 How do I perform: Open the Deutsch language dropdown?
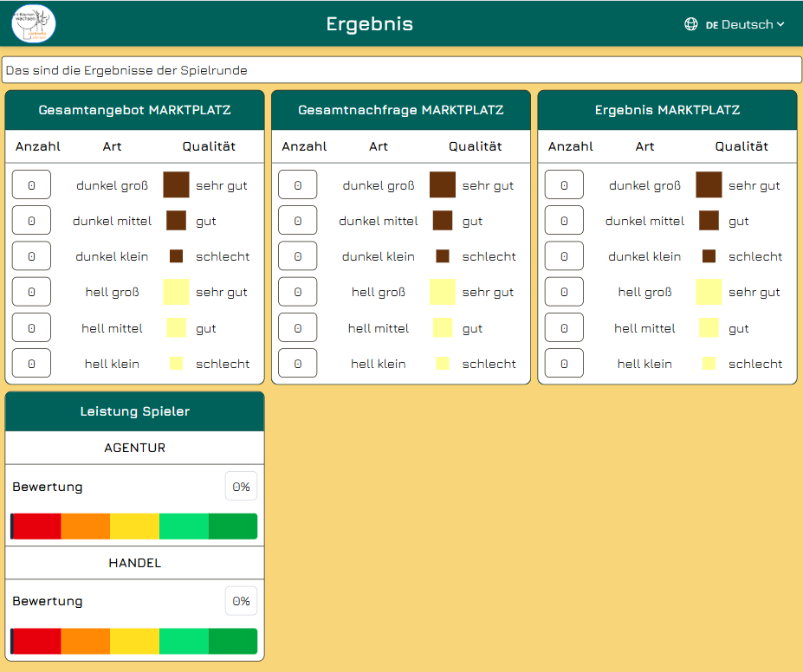pyautogui.click(x=745, y=24)
